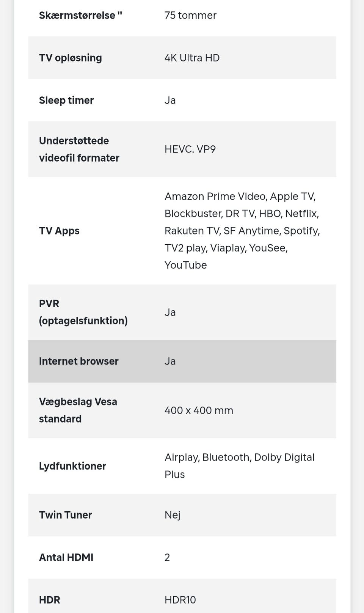
Task: Click the TV Apps list starting with Amazon Prime Video
Action: (x=242, y=231)
